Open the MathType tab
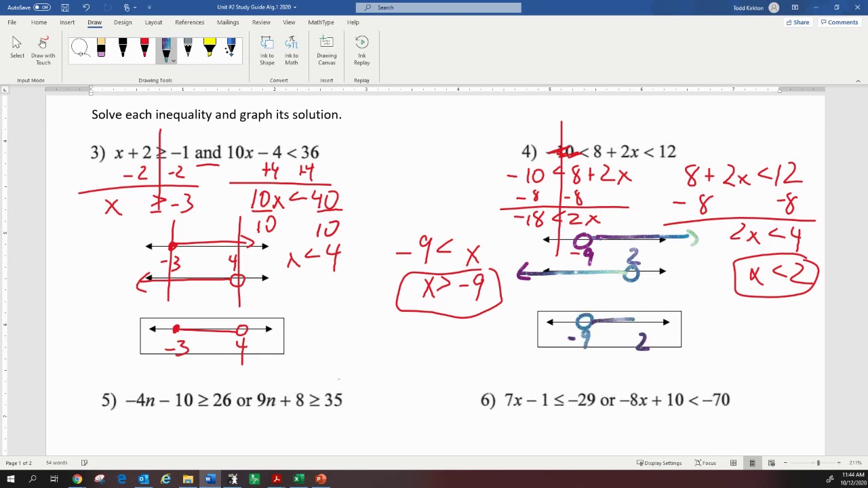Screen dimensions: 868x488 [321, 22]
